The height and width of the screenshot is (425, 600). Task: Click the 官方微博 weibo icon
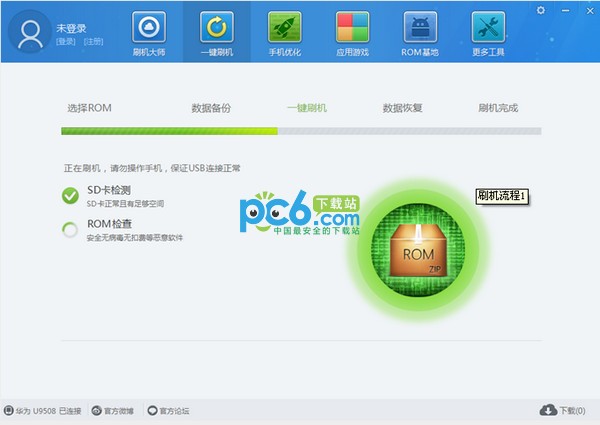(x=96, y=410)
